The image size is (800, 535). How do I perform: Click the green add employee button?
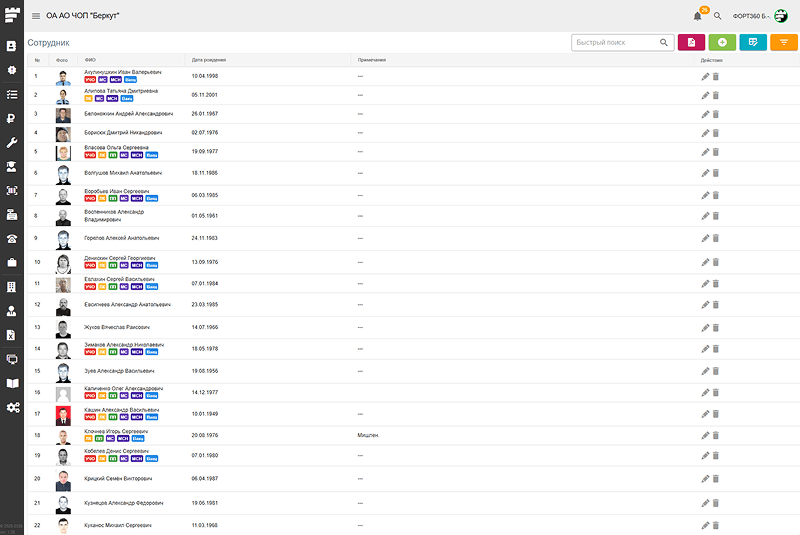click(722, 42)
